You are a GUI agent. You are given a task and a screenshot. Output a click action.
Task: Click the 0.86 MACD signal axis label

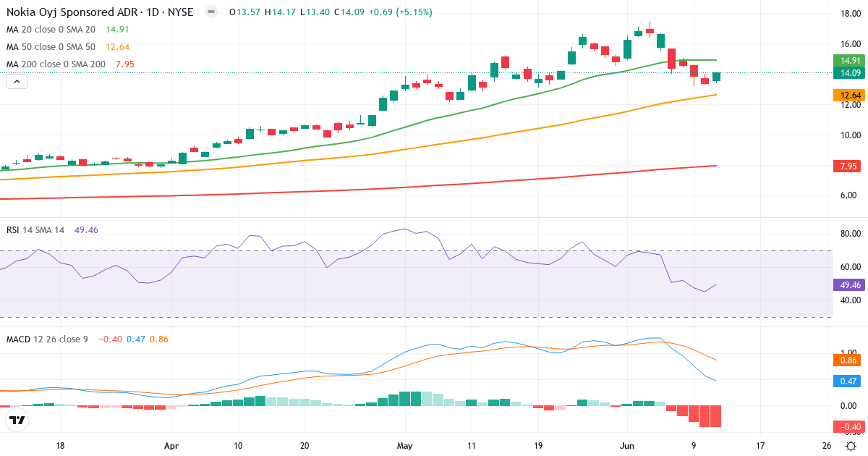point(846,360)
